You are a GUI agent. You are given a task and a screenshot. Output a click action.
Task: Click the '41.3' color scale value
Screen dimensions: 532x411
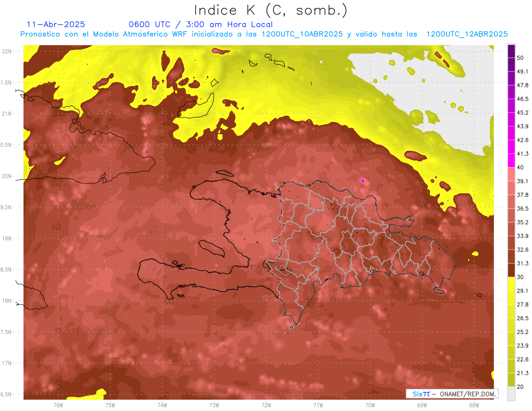[523, 154]
